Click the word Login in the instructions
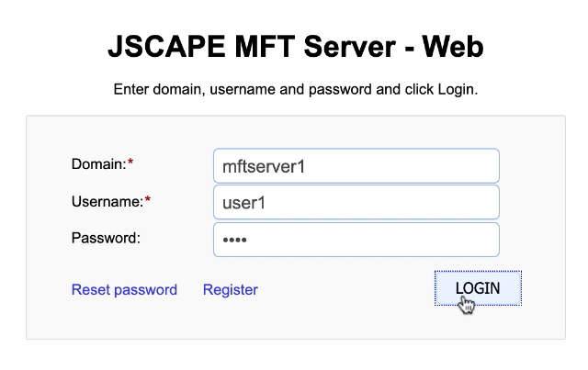 [x=456, y=90]
